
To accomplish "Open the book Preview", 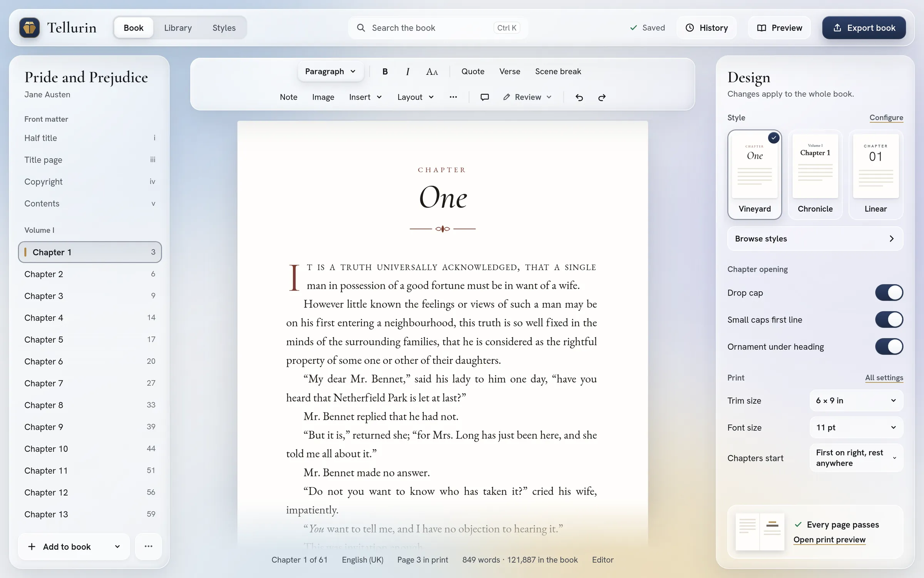I will coord(779,28).
